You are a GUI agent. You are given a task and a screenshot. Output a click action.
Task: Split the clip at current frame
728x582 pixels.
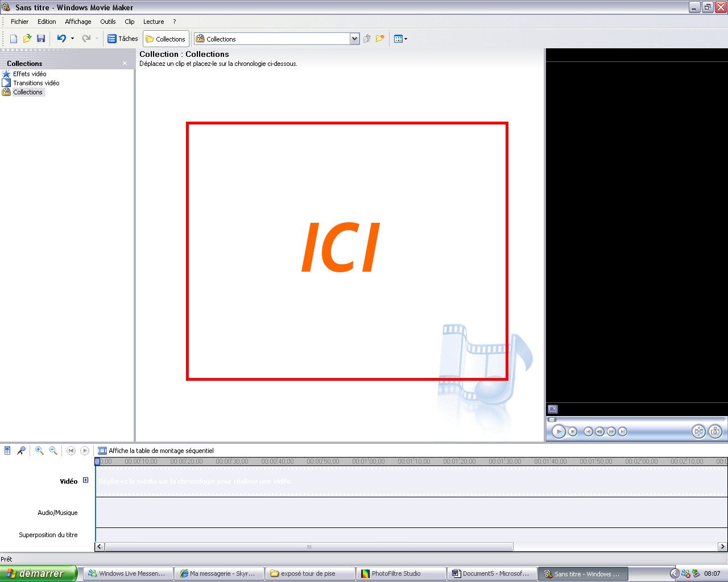tap(699, 432)
